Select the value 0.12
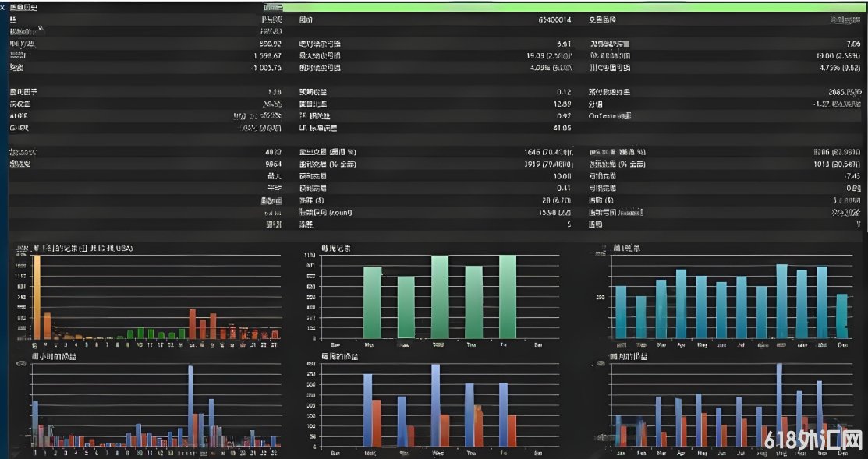Screen dimensions: 868x459 click(x=564, y=92)
